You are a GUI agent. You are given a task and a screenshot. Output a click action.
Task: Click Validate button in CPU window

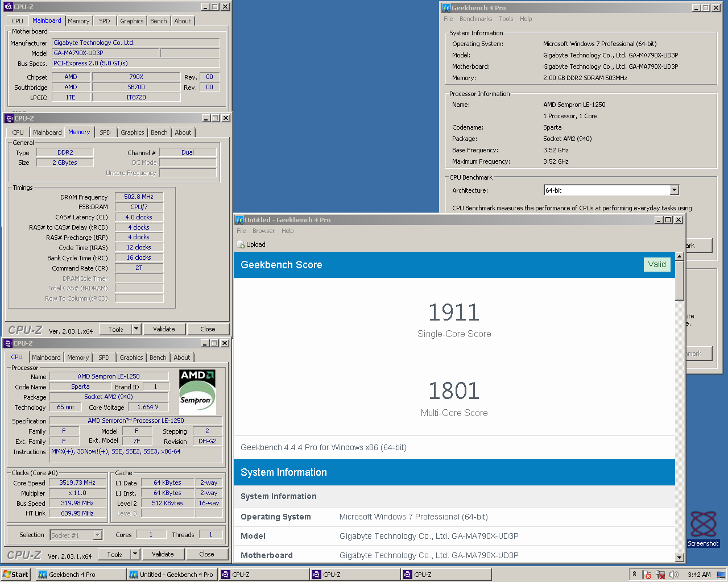pyautogui.click(x=163, y=554)
